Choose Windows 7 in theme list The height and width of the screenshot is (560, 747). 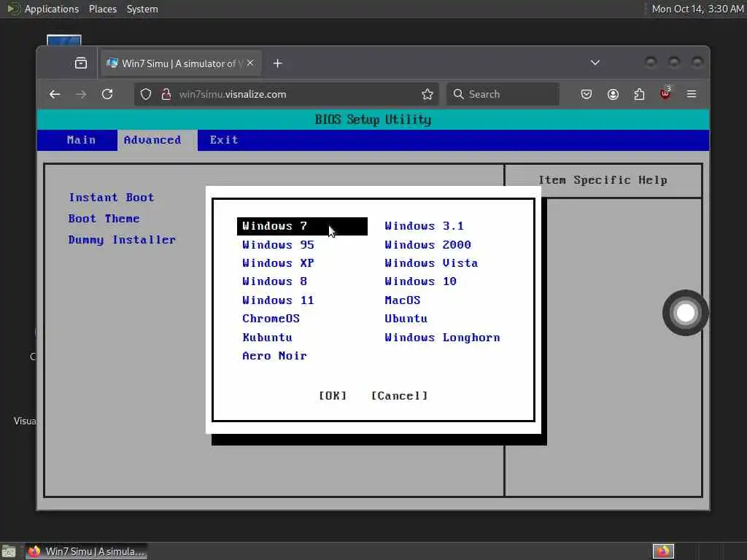302,226
